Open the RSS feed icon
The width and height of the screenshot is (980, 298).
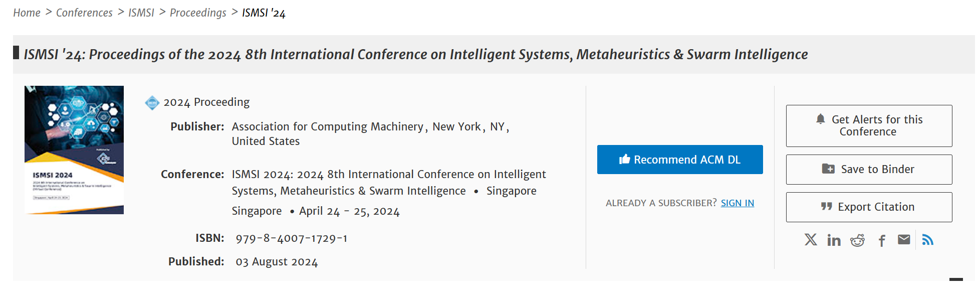coord(928,240)
